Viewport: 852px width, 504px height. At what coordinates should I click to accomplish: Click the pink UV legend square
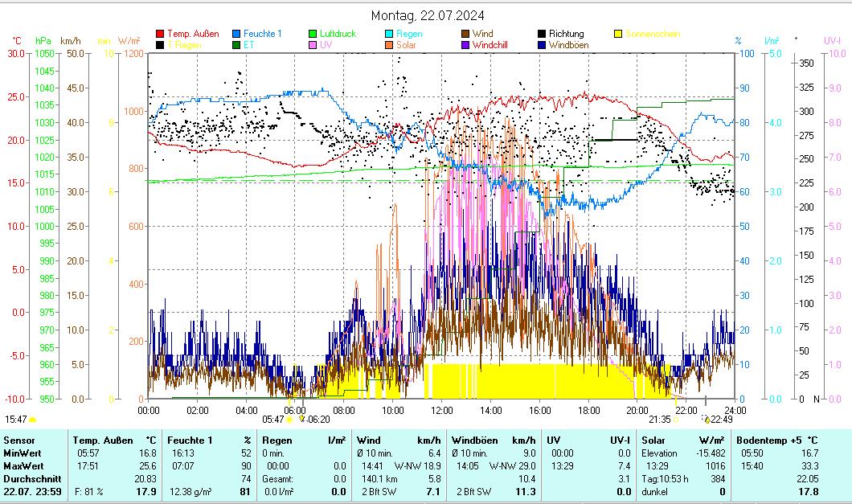313,46
